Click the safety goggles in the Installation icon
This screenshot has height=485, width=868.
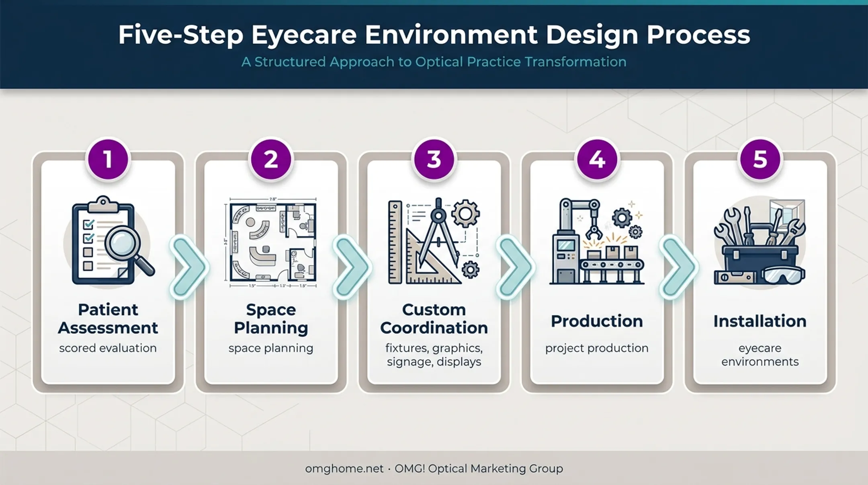point(784,275)
